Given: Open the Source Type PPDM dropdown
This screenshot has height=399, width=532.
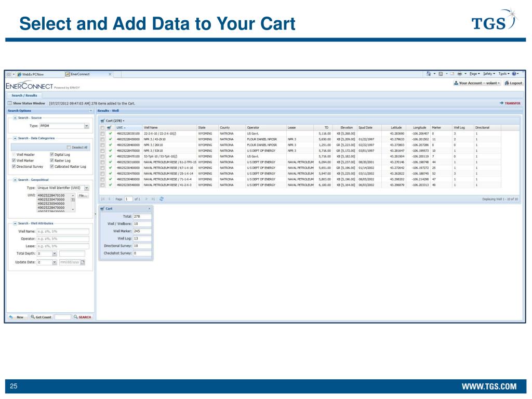Looking at the screenshot, I should coord(87,126).
